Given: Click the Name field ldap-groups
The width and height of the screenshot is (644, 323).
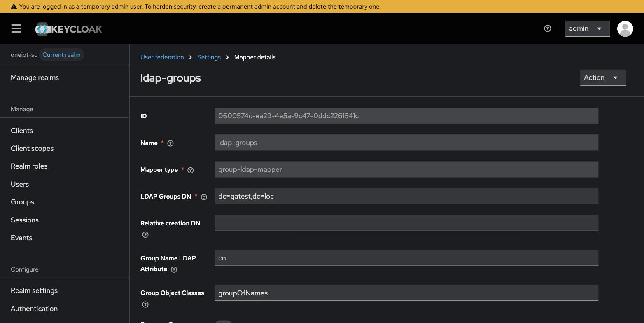Looking at the screenshot, I should (x=406, y=143).
